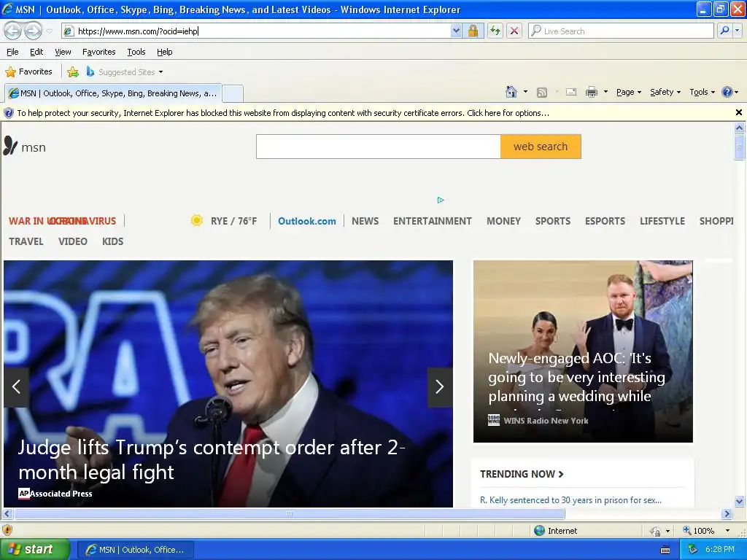
Task: Click the status bar security shield icon
Action: point(7,530)
